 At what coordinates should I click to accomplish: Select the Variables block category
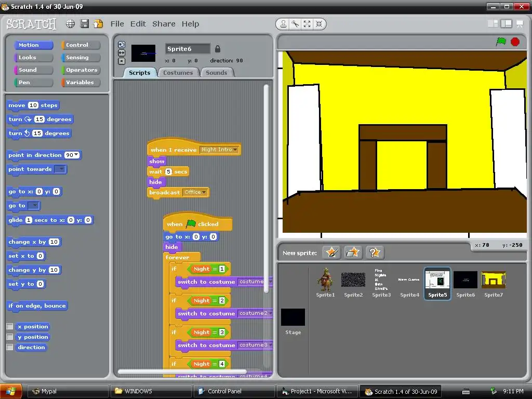[81, 83]
